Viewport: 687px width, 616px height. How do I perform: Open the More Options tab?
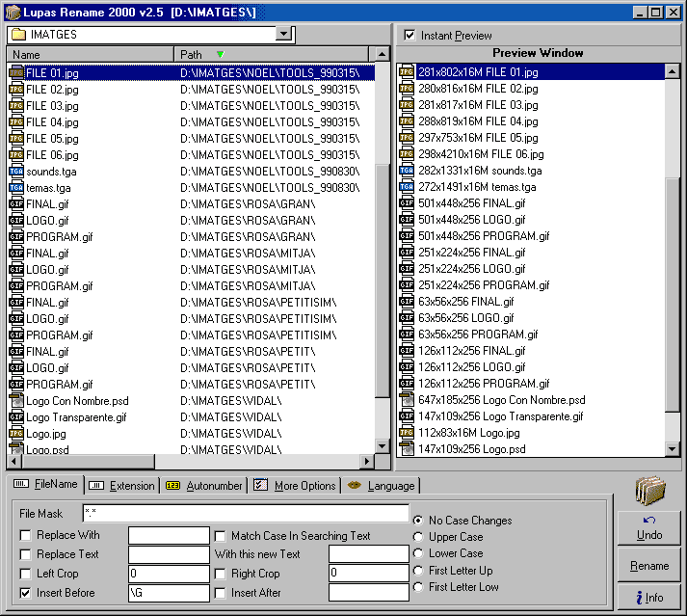(295, 486)
